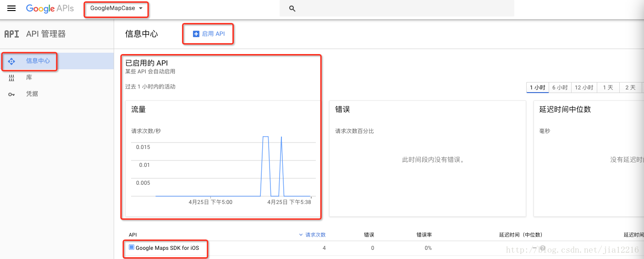Click the 过去 1 小时内的活动 label
The image size is (644, 259).
pyautogui.click(x=150, y=87)
